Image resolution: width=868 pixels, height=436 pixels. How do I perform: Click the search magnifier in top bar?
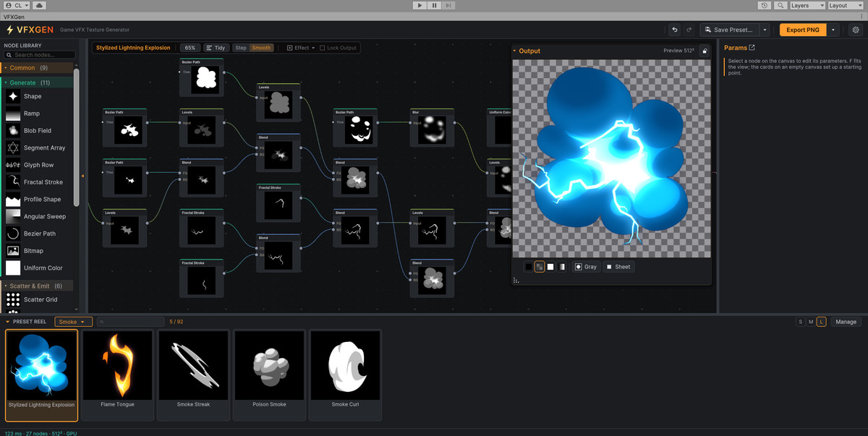pyautogui.click(x=780, y=5)
